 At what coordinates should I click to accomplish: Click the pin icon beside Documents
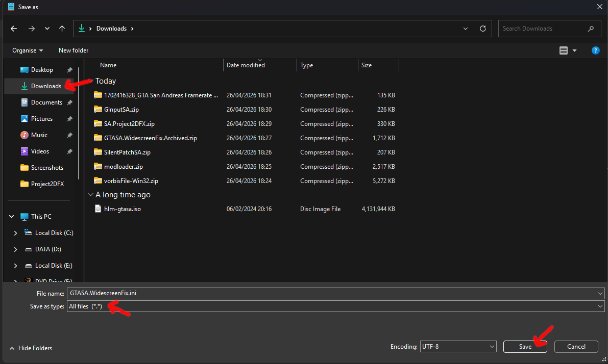[70, 102]
